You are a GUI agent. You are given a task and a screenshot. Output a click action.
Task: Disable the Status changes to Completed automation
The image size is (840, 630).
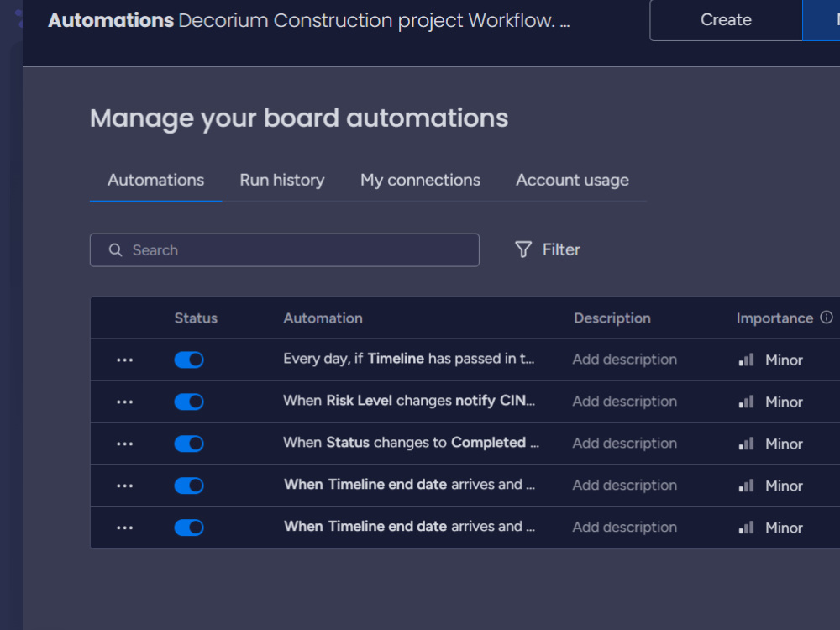[x=189, y=443]
